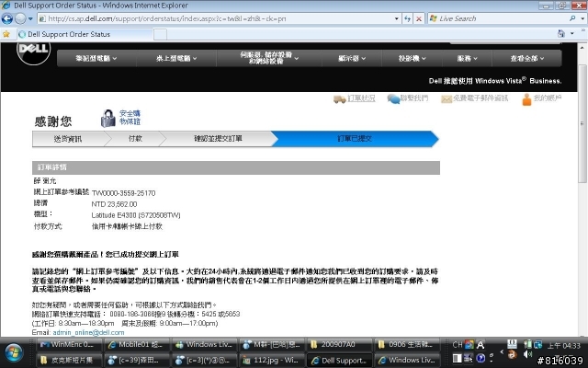This screenshot has width=588, height=368.
Task: Click the Dell logo
Action: [x=33, y=51]
